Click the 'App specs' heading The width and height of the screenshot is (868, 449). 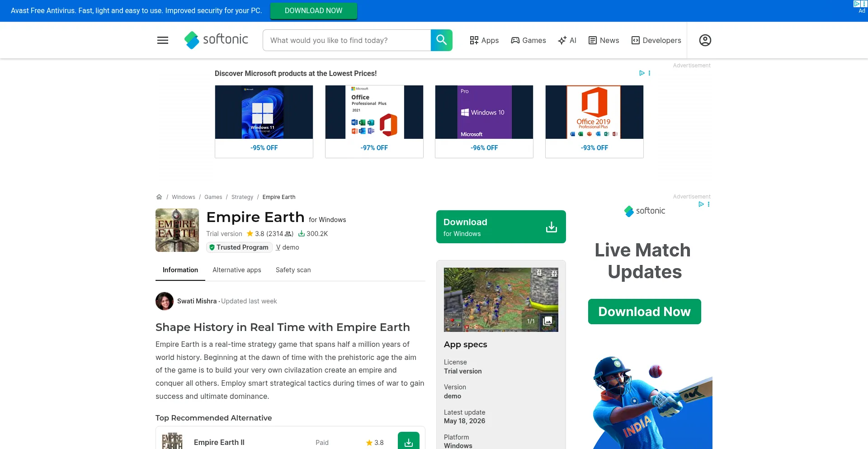pyautogui.click(x=466, y=345)
